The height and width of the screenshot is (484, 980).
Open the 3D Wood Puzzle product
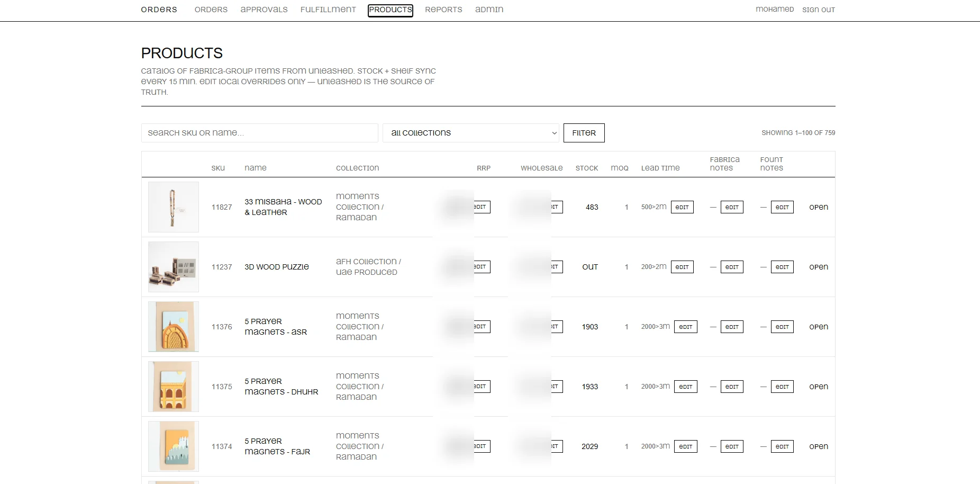819,267
